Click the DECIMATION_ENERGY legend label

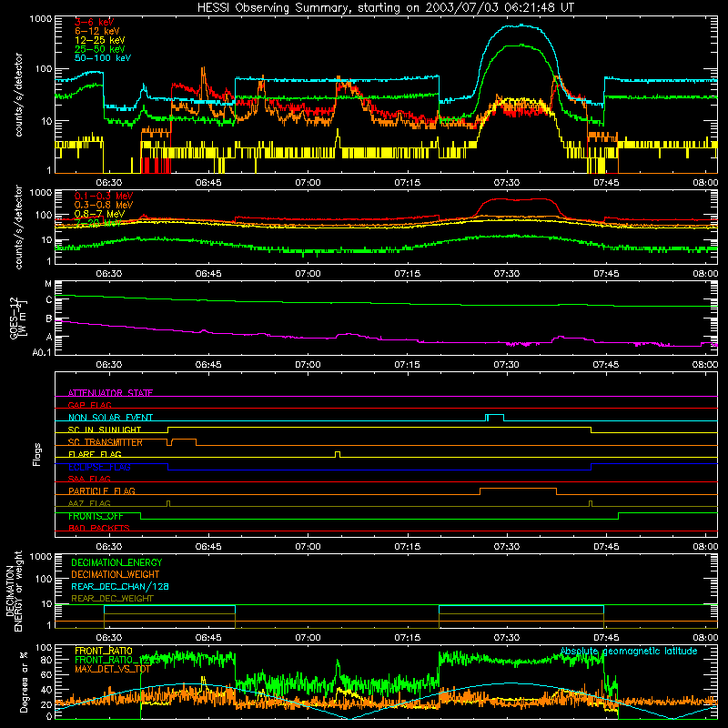(116, 562)
